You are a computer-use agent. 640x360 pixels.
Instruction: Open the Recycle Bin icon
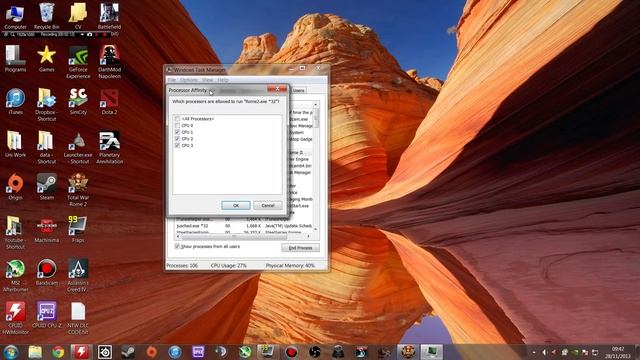pos(47,16)
